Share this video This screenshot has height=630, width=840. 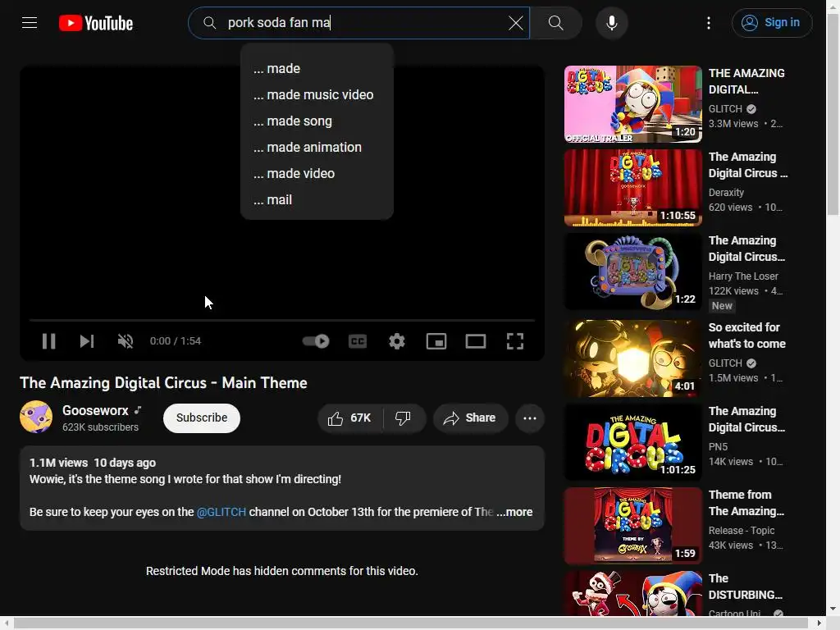coord(470,418)
